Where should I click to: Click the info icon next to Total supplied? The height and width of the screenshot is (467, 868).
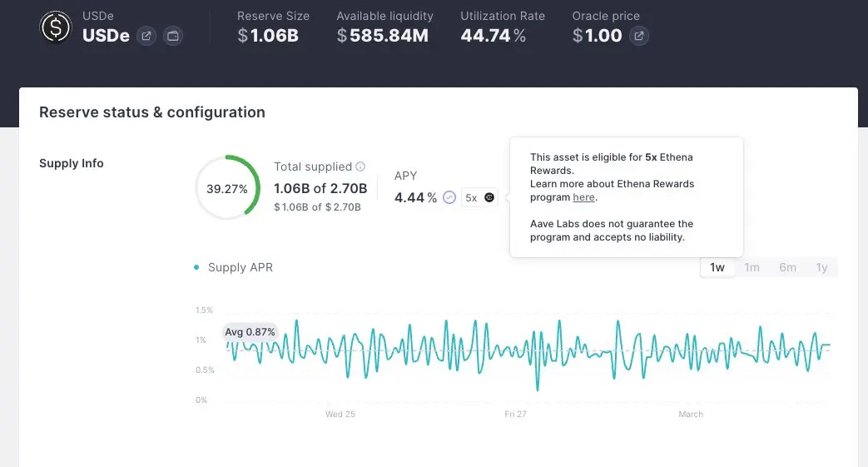coord(360,166)
